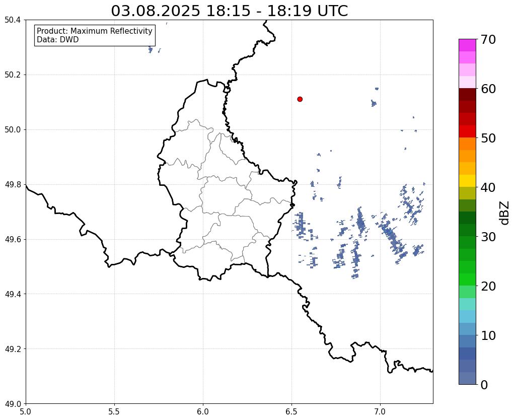Click the bright red 50 dBZ colorbar segment
515x420 pixels.
pyautogui.click(x=467, y=131)
